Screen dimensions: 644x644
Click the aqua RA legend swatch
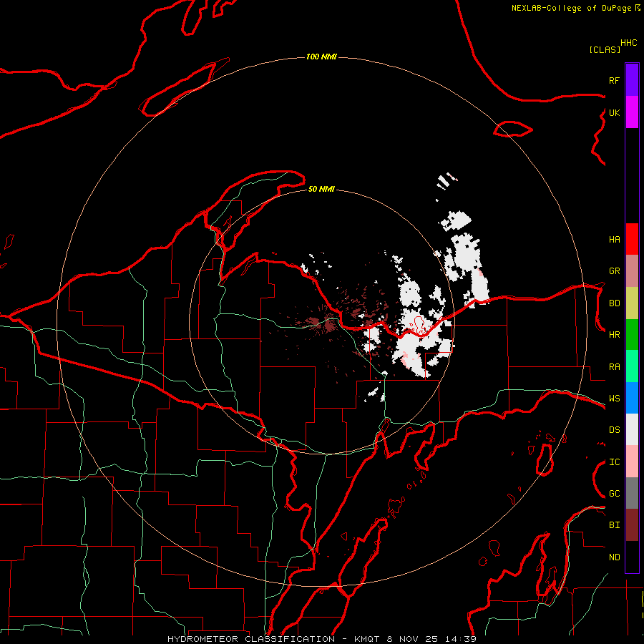click(x=632, y=366)
